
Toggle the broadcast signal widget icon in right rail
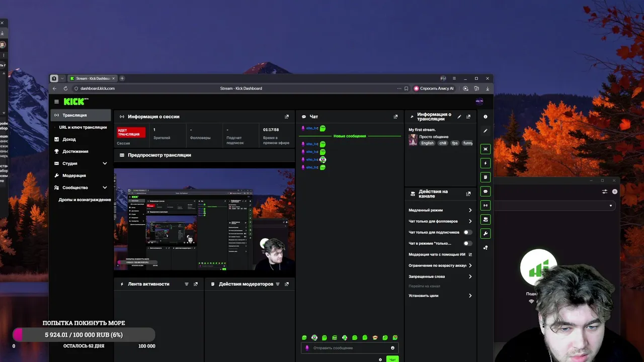point(486,205)
